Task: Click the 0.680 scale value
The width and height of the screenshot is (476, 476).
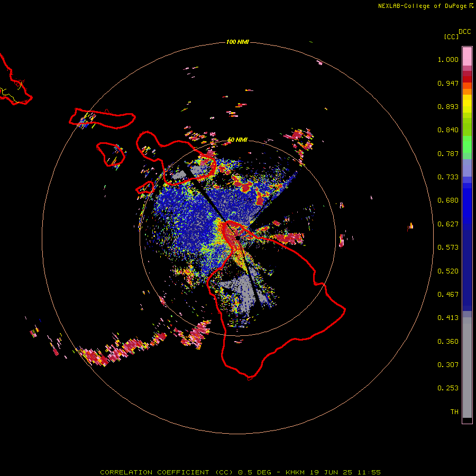Action: (x=448, y=200)
